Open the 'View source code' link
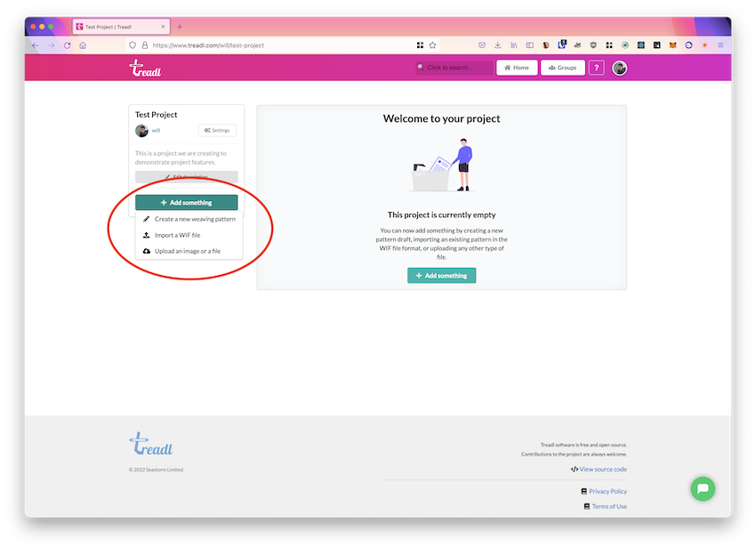Viewport: 756px width, 550px height. 599,469
